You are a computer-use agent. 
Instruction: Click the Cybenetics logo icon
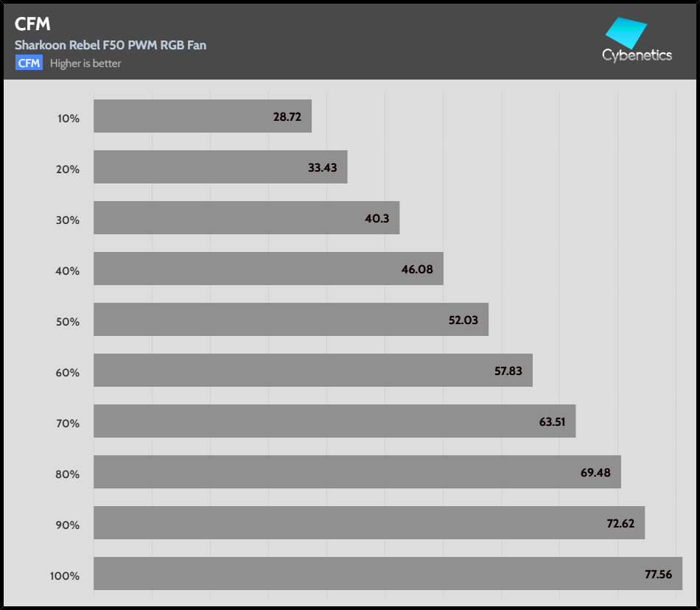(x=626, y=32)
